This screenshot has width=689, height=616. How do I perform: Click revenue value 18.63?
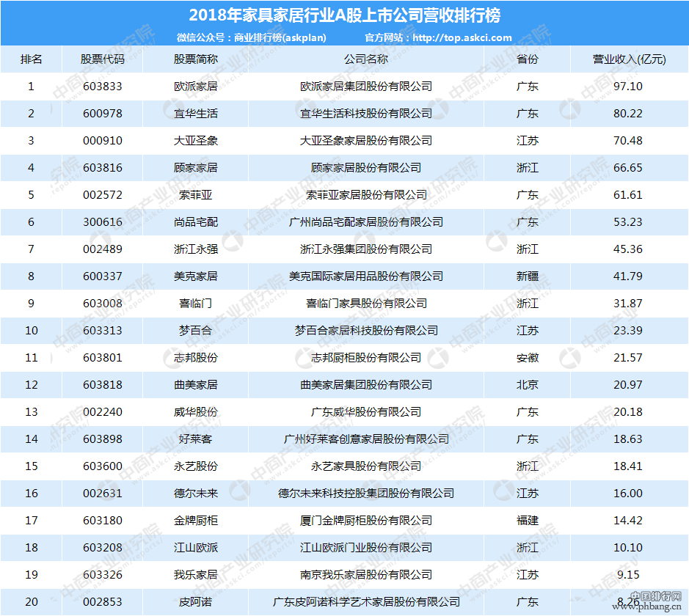tap(628, 439)
